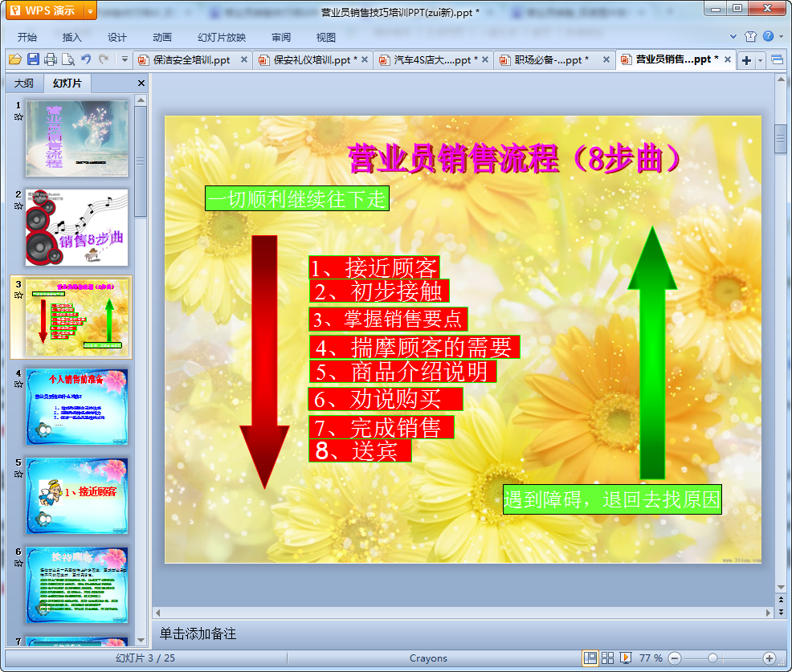792x672 pixels.
Task: Open the 设计 menu tab
Action: coord(116,38)
